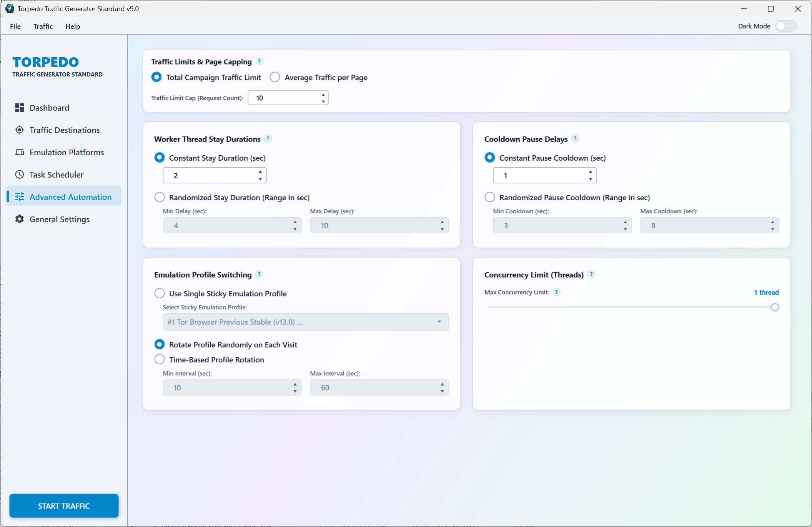This screenshot has width=812, height=527.
Task: Click help icon next to Max Concurrency Limit
Action: [x=556, y=292]
